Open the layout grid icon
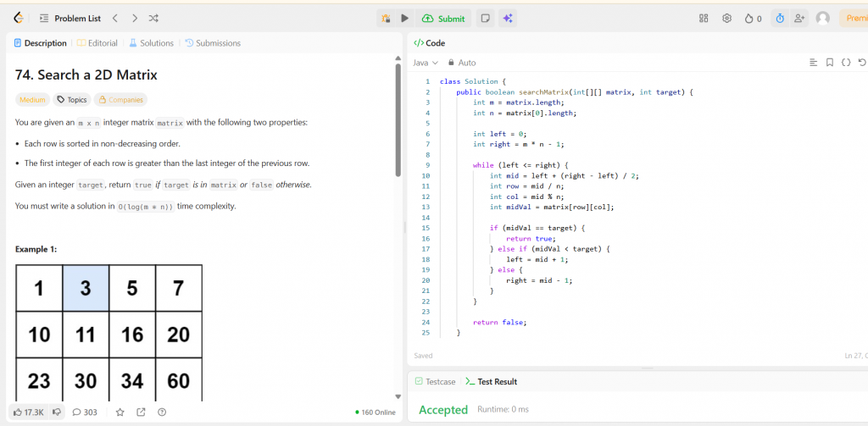The image size is (868, 426). pyautogui.click(x=704, y=19)
